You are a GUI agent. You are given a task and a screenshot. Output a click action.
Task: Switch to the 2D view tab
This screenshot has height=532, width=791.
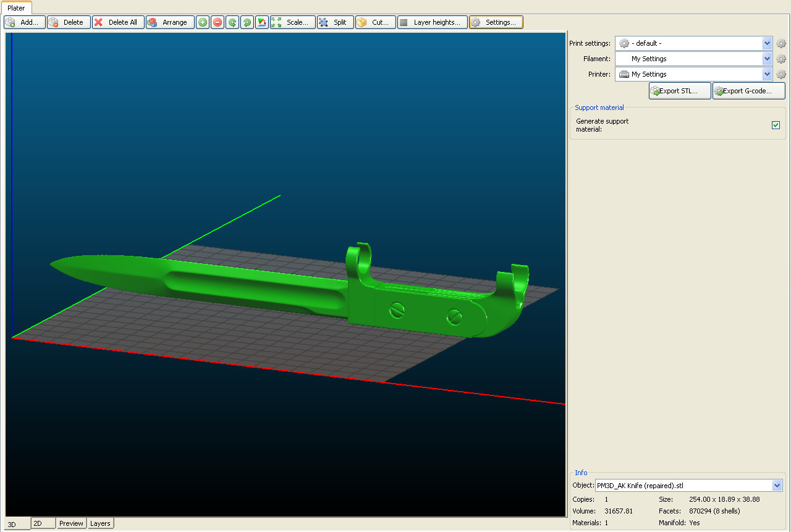pyautogui.click(x=43, y=523)
